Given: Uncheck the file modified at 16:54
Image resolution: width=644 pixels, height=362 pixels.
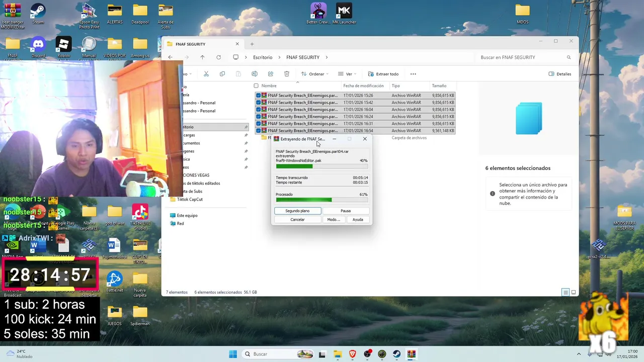Looking at the screenshot, I should click(258, 131).
